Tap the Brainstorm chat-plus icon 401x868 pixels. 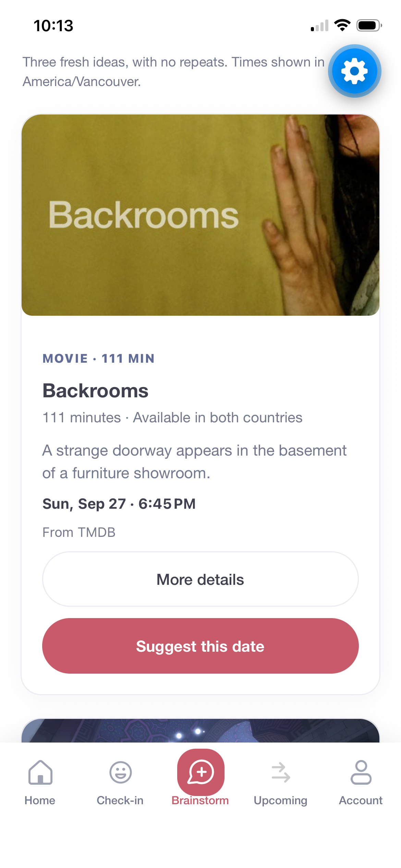click(201, 772)
